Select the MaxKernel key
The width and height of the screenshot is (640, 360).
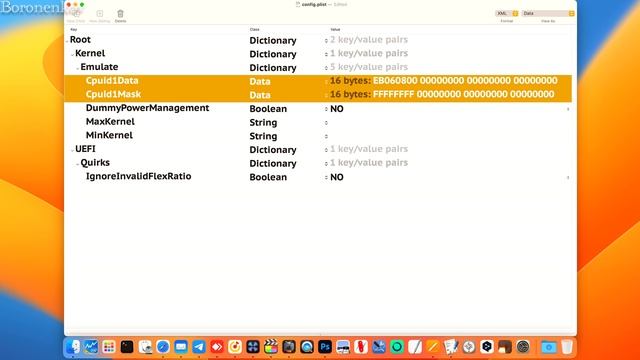[x=110, y=122]
